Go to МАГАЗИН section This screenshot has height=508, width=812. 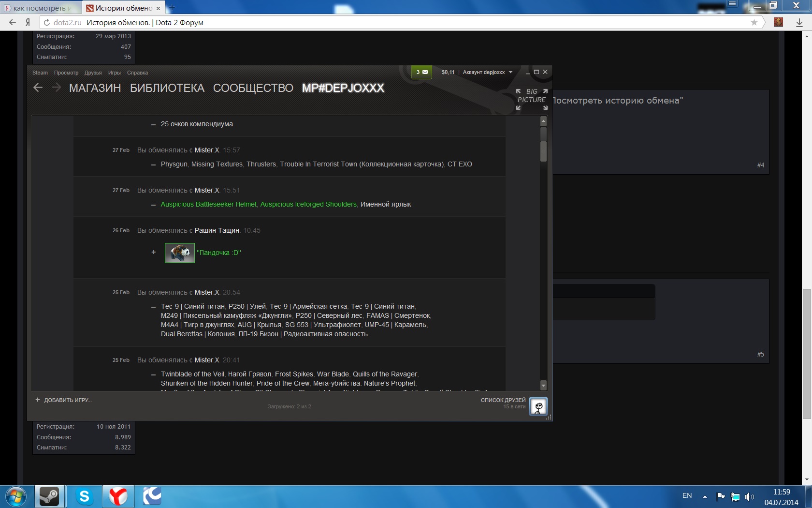[x=95, y=88]
